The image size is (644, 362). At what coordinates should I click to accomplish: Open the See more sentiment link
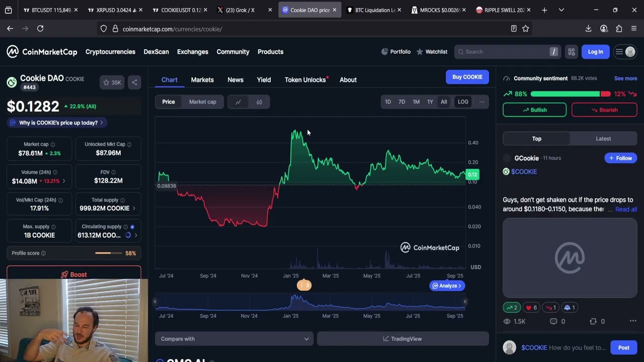point(625,78)
